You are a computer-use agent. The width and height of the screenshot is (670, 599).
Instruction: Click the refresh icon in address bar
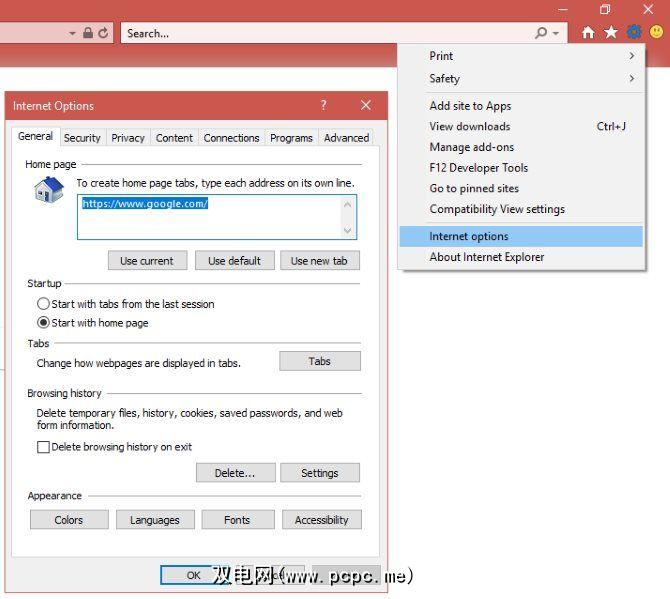click(x=103, y=33)
